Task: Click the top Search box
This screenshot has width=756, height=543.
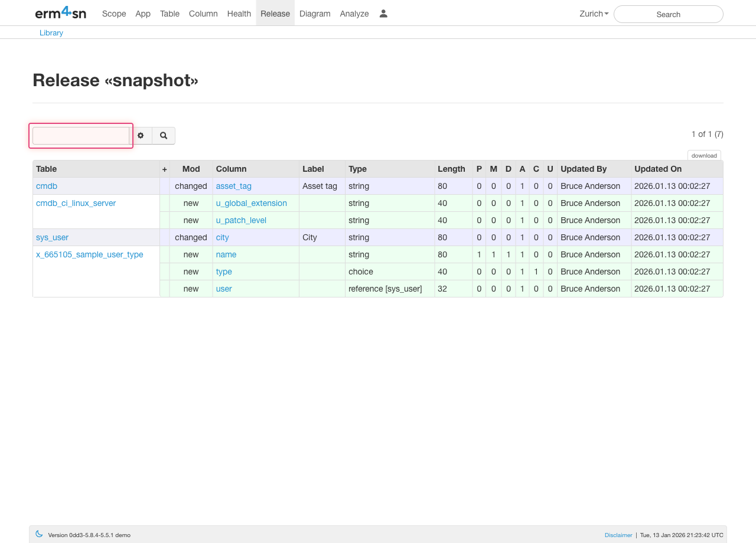Action: [668, 14]
